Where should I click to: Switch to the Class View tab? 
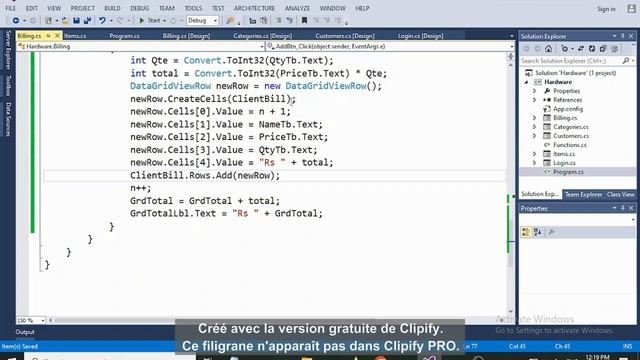(620, 194)
